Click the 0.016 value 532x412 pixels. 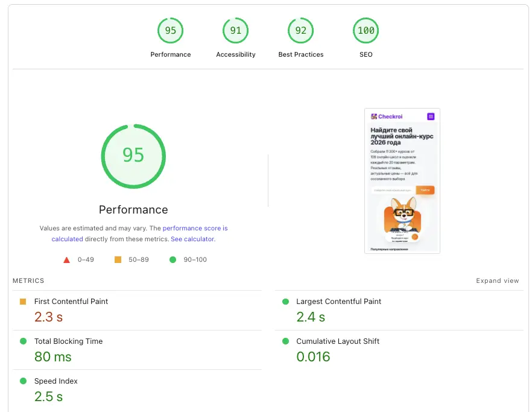313,357
